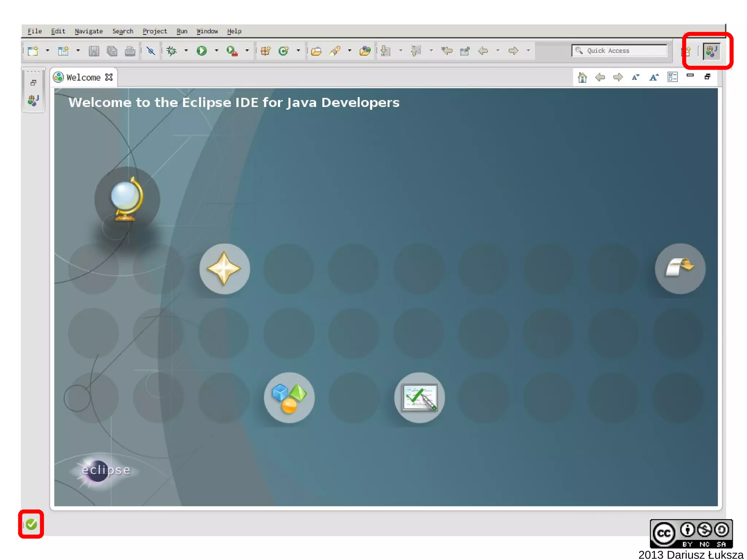Open the Overview globe icon
The height and width of the screenshot is (560, 747).
[127, 199]
